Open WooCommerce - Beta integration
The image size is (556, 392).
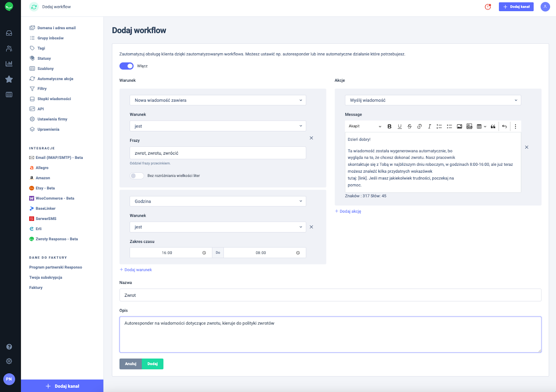point(52,198)
